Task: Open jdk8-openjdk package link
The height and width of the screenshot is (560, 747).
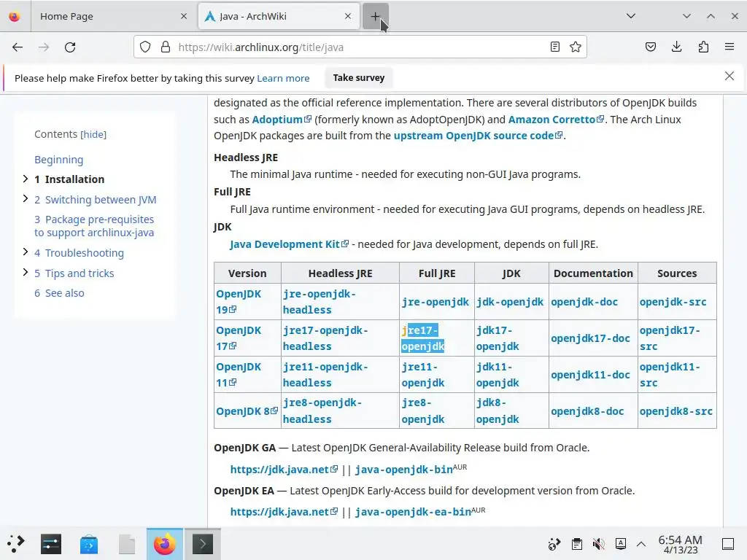Action: click(498, 411)
